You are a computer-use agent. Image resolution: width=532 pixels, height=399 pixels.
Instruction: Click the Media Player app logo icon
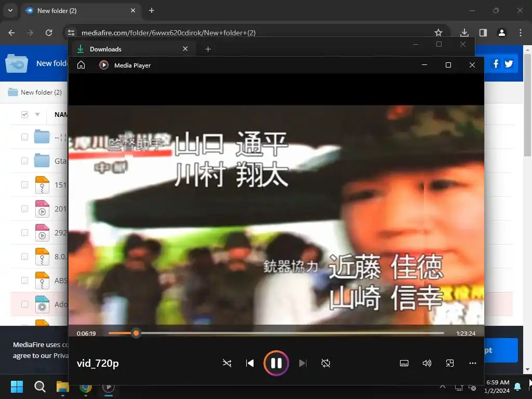(x=104, y=65)
